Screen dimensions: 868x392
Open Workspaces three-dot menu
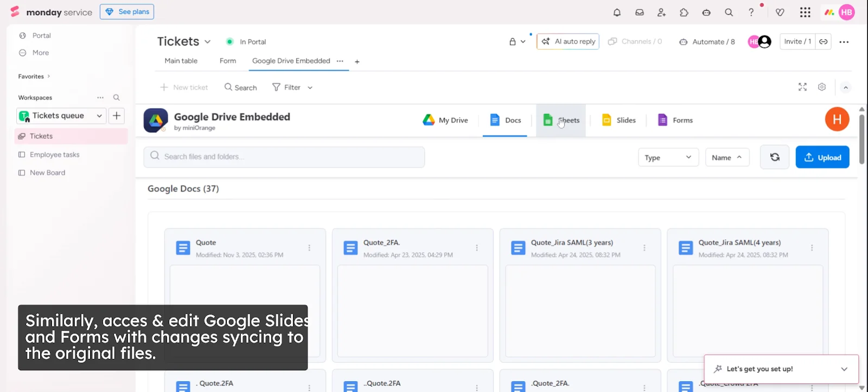pos(100,98)
